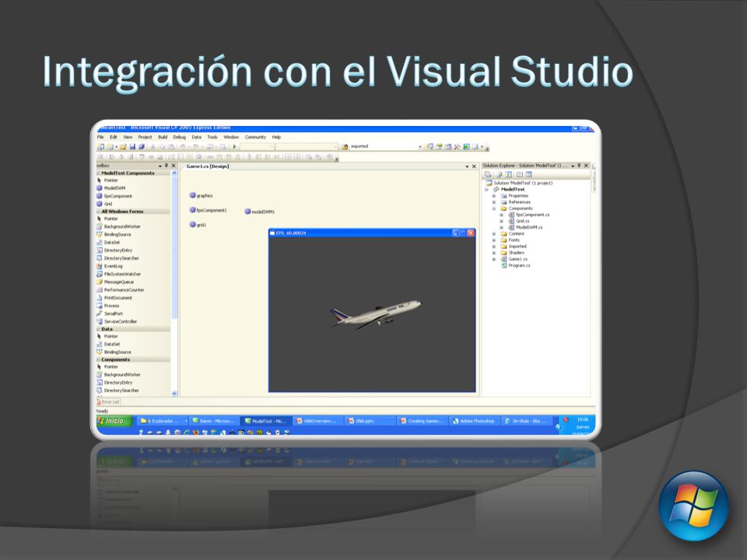Select Program.cs in Solution Explorer
747x560 pixels.
tap(515, 266)
